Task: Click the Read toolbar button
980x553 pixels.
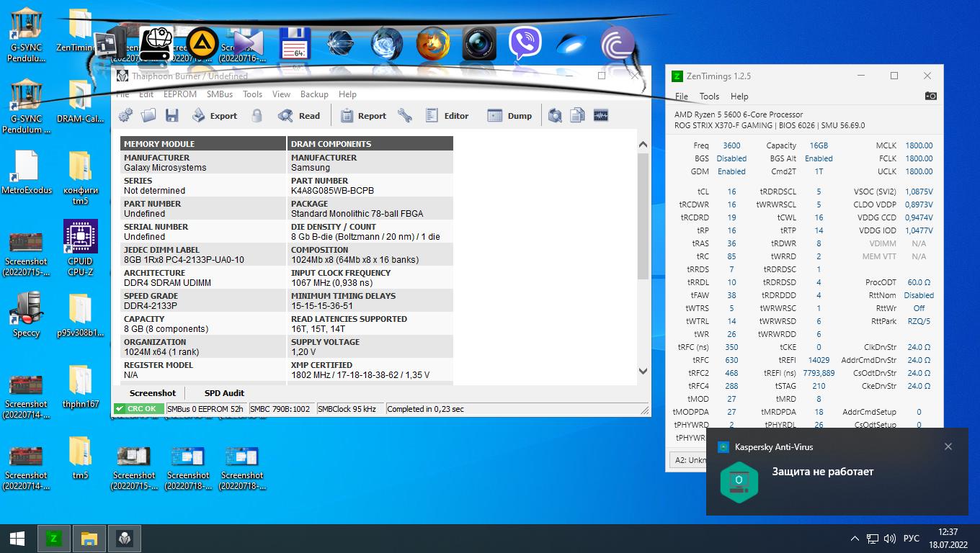Action: pos(300,115)
